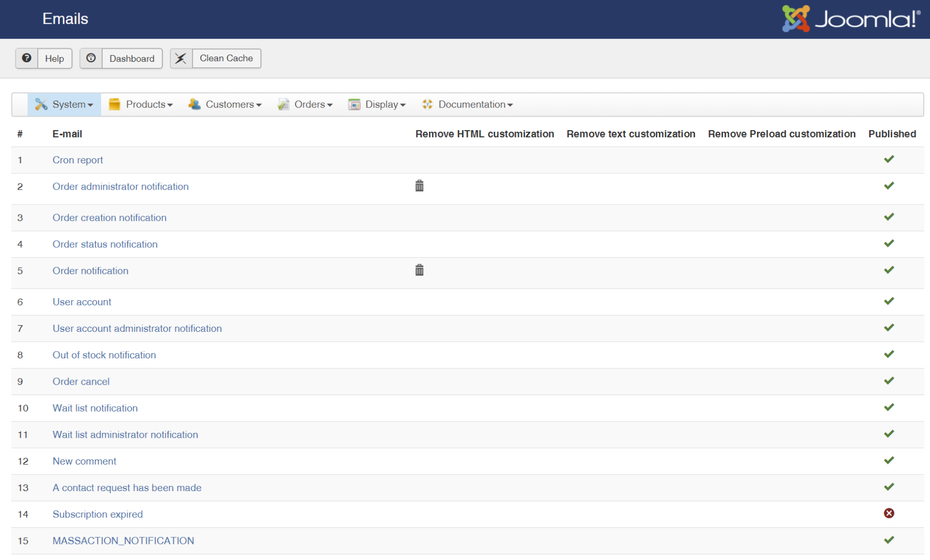Expand the Display dropdown caret
The height and width of the screenshot is (560, 930).
pos(402,105)
